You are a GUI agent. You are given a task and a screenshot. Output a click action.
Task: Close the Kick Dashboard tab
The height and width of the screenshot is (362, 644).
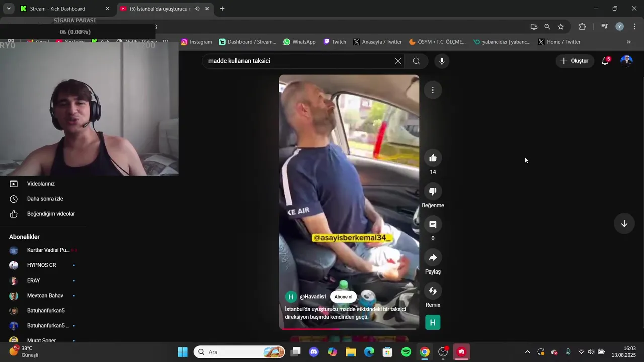click(x=107, y=9)
